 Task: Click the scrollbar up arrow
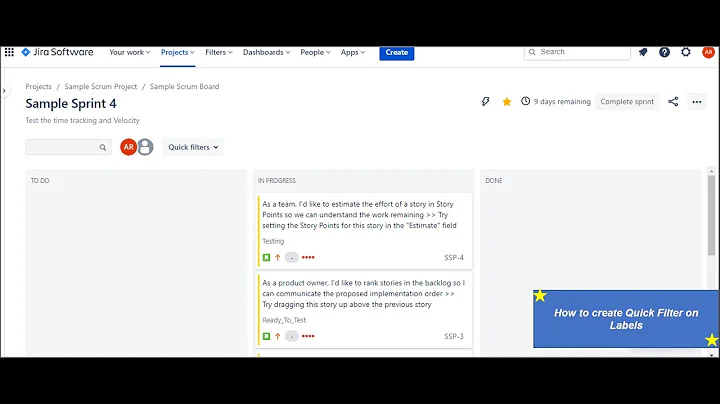711,171
